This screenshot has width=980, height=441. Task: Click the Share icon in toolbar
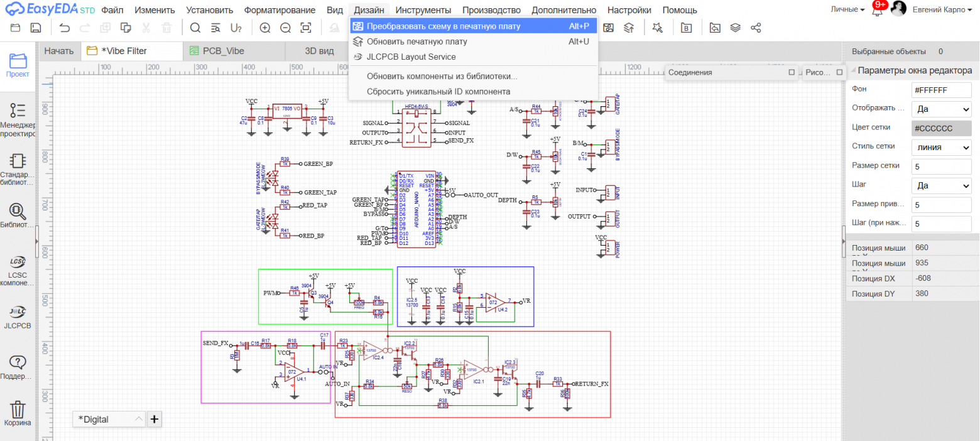coord(756,28)
